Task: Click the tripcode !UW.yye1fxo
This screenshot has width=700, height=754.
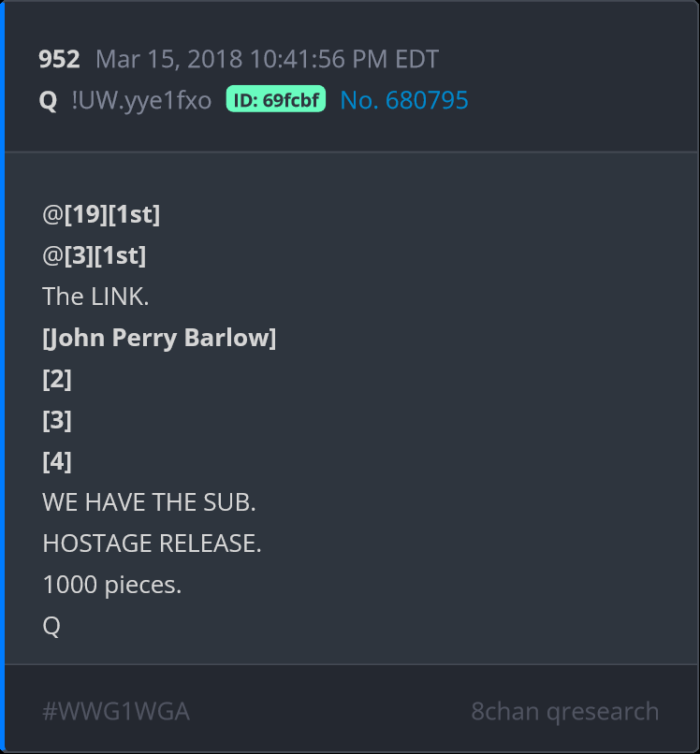Action: [141, 100]
